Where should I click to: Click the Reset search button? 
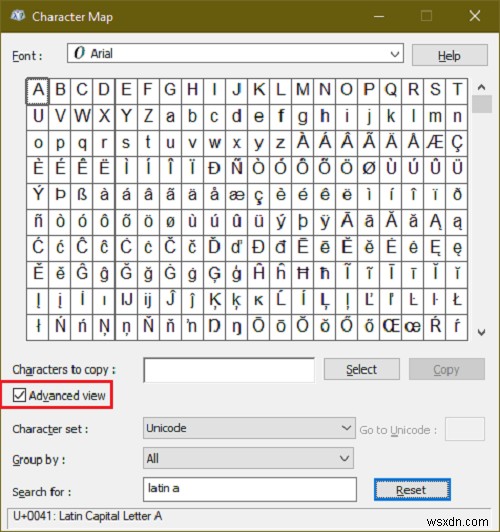412,490
